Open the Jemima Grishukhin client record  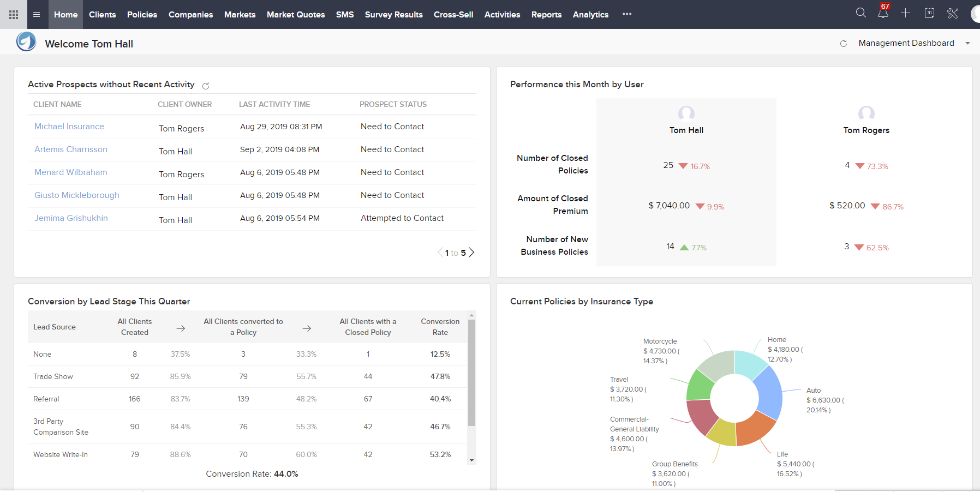click(70, 218)
